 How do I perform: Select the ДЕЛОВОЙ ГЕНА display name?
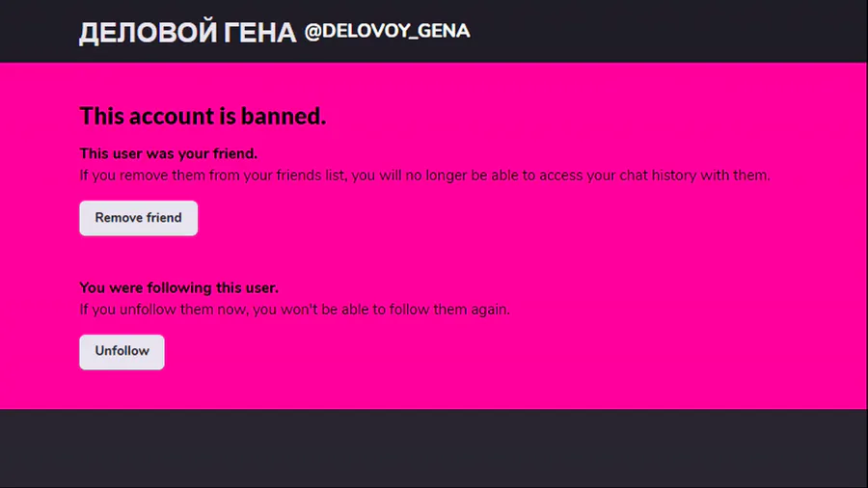[x=187, y=33]
